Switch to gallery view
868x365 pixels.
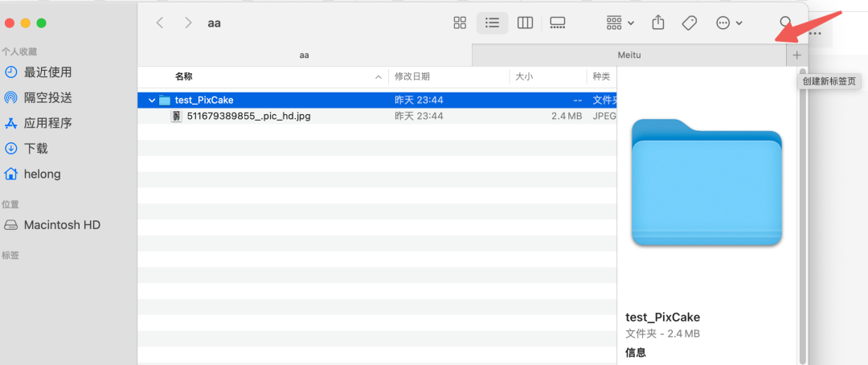[558, 23]
